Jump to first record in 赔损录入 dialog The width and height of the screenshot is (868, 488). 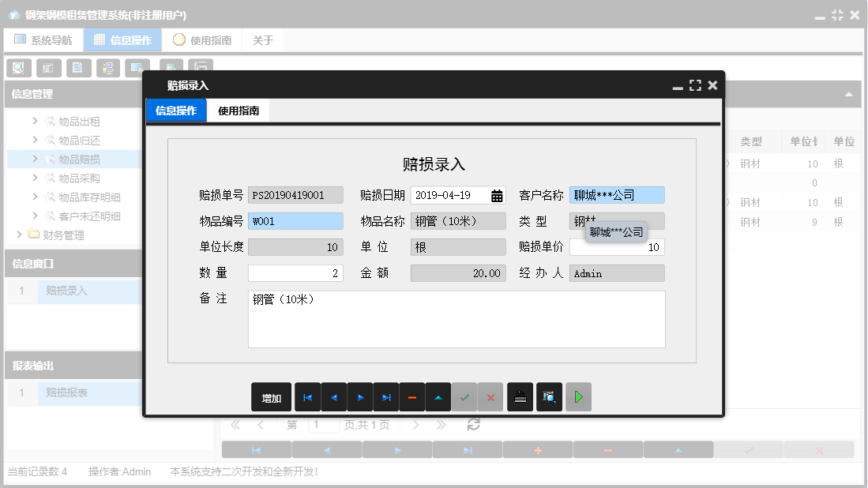(308, 397)
